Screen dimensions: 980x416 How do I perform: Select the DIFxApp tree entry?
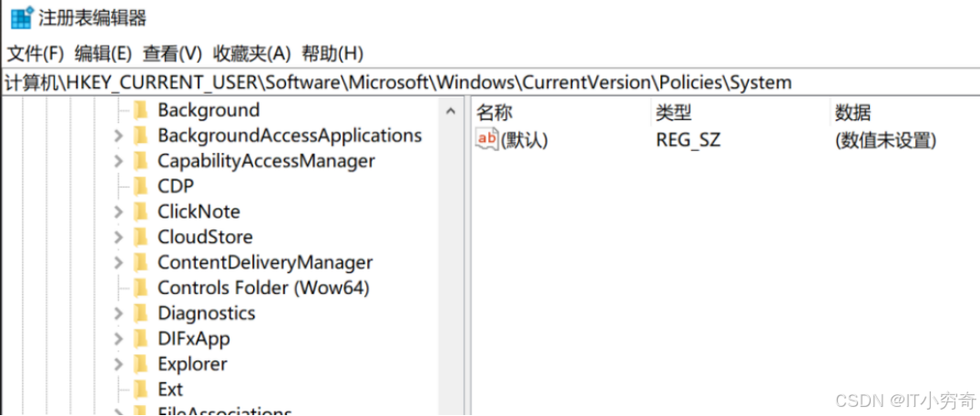194,339
